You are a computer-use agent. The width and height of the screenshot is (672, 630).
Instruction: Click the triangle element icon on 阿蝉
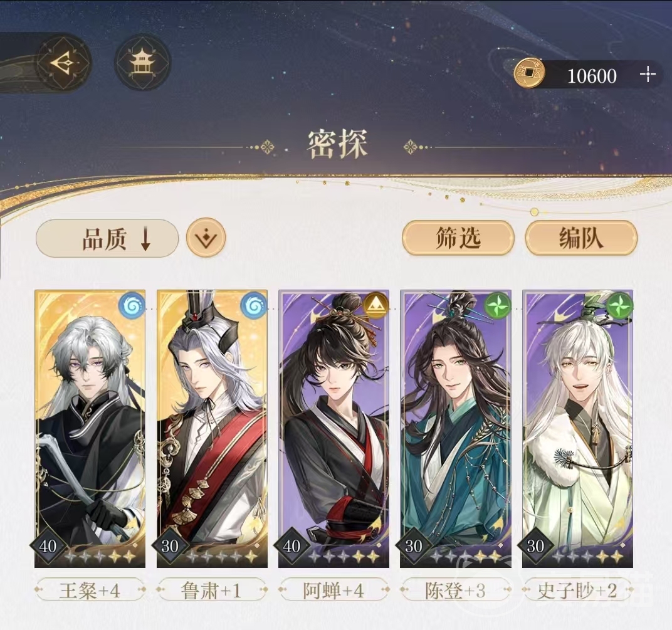pyautogui.click(x=375, y=306)
